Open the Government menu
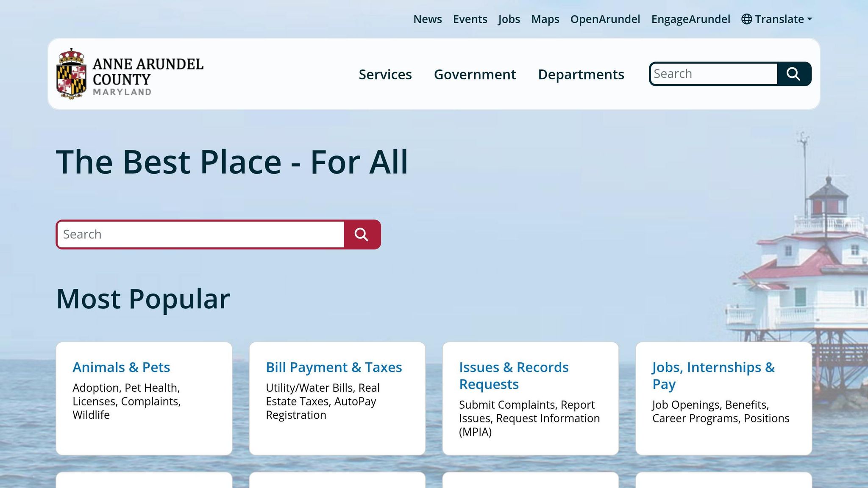868x488 pixels. pos(475,74)
